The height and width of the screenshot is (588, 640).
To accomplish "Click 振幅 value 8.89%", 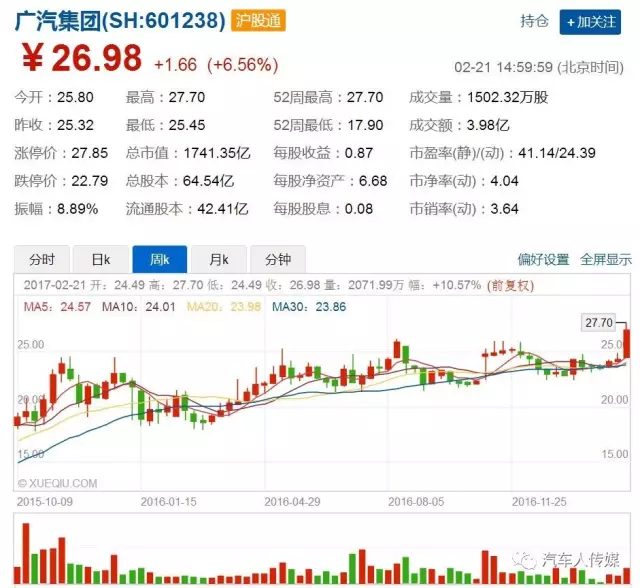I will pos(78,209).
